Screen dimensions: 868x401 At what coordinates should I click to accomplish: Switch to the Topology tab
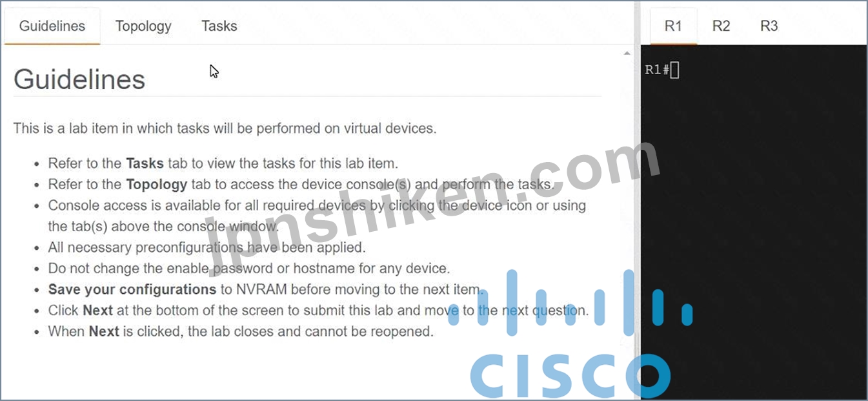pos(143,26)
